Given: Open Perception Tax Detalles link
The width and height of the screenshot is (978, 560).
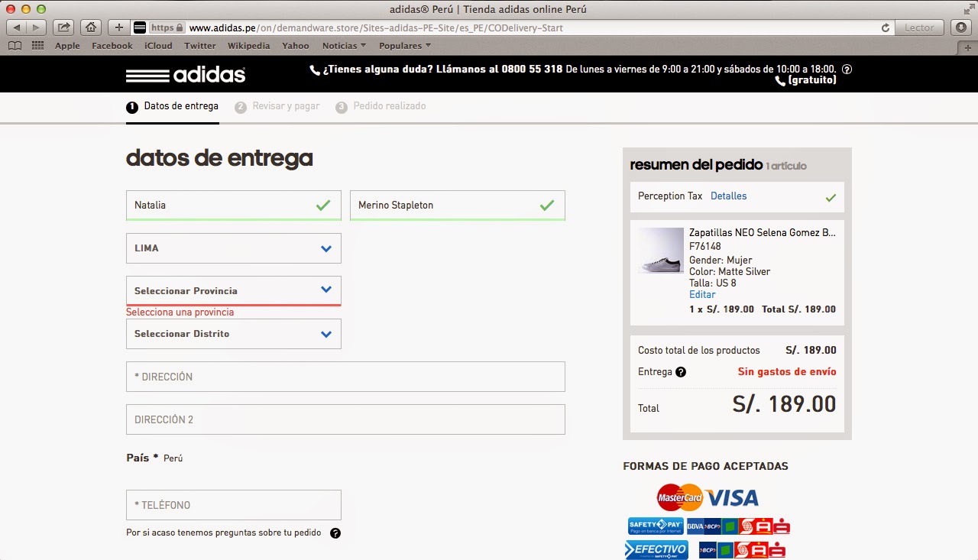Looking at the screenshot, I should click(728, 196).
